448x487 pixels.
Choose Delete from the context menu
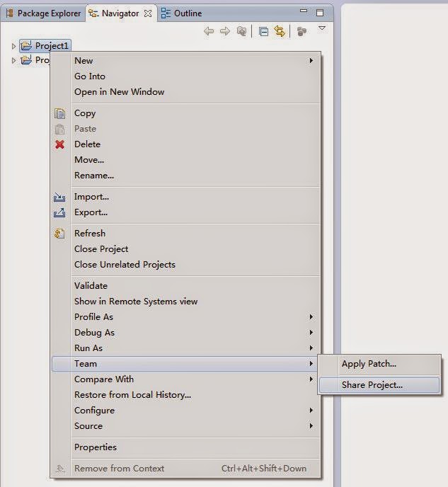(185, 144)
